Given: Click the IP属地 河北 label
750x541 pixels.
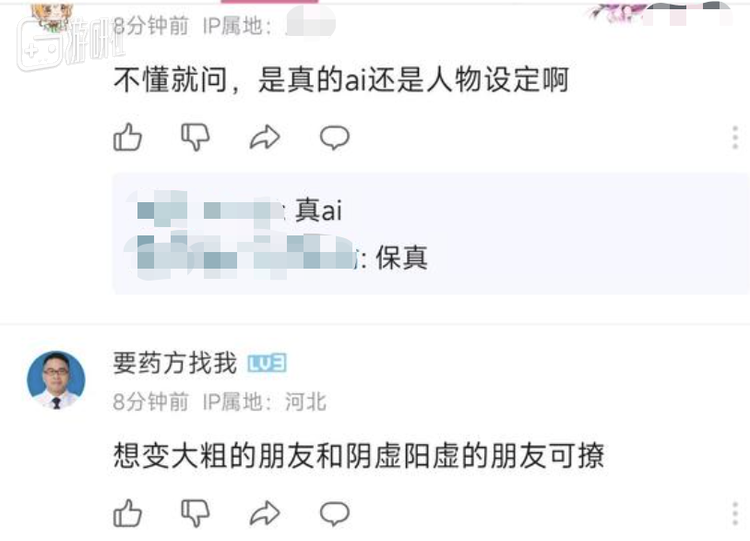Looking at the screenshot, I should pos(265,401).
